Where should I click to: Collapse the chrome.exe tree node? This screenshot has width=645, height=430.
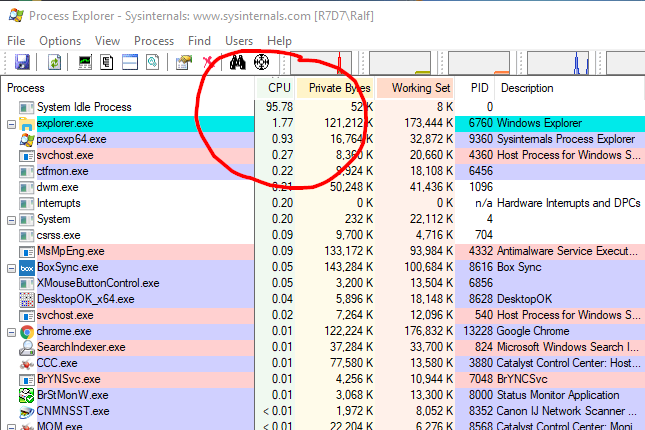[12, 332]
